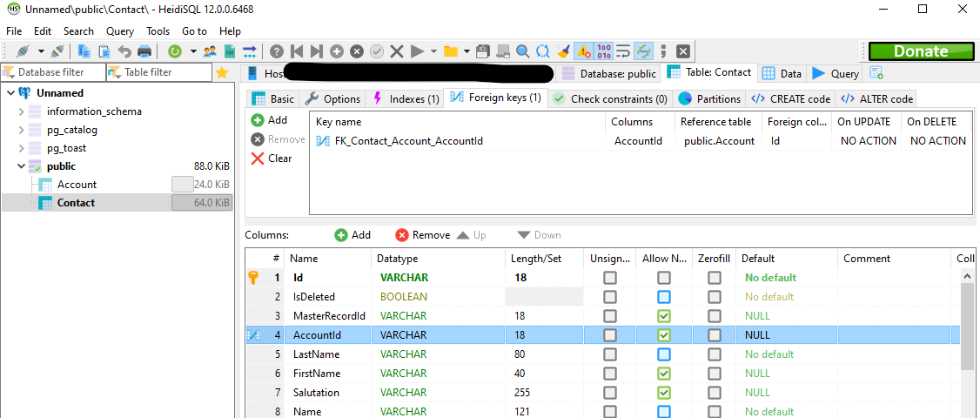Click the Find text magnifier icon
The image size is (980, 418).
(522, 51)
